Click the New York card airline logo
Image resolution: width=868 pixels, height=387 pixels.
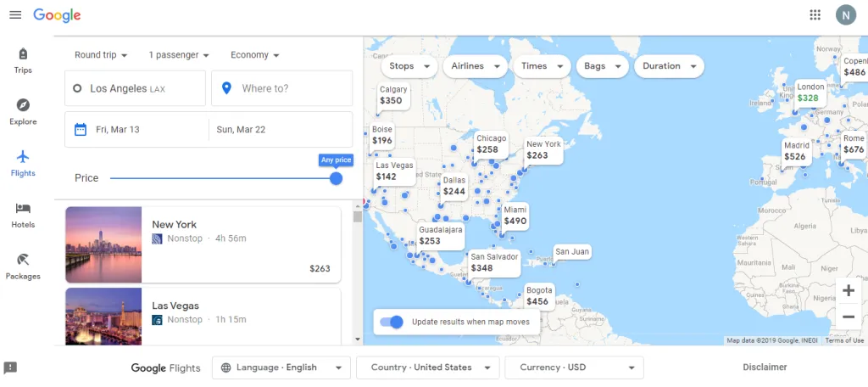click(x=157, y=238)
